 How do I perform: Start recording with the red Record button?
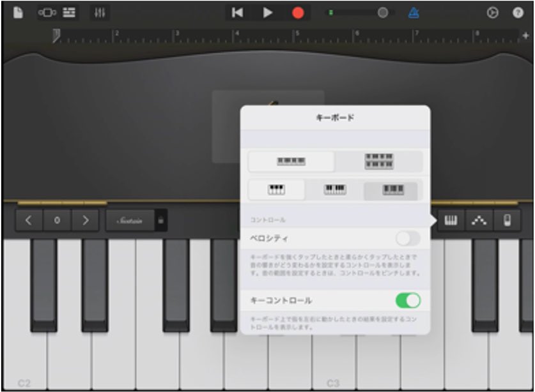pos(298,13)
